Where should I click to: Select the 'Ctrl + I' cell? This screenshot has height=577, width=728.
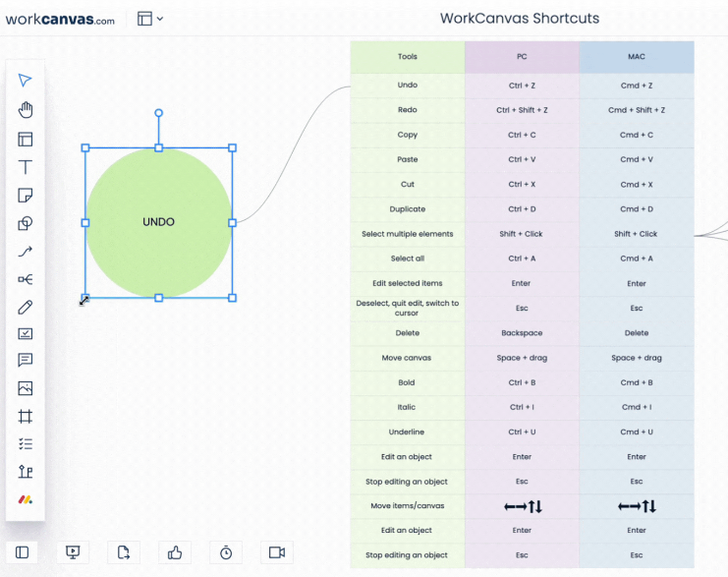522,407
